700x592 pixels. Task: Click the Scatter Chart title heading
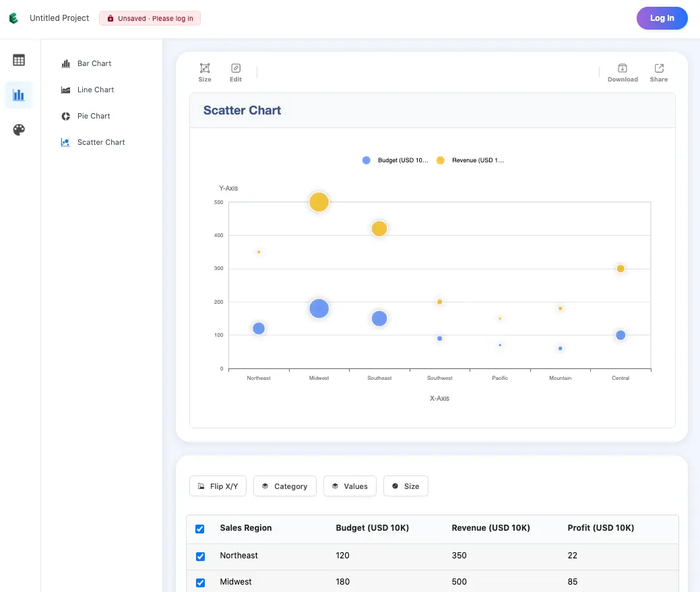point(242,110)
